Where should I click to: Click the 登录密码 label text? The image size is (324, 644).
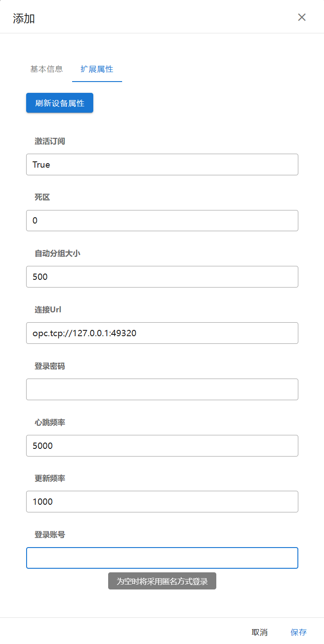[x=50, y=366]
